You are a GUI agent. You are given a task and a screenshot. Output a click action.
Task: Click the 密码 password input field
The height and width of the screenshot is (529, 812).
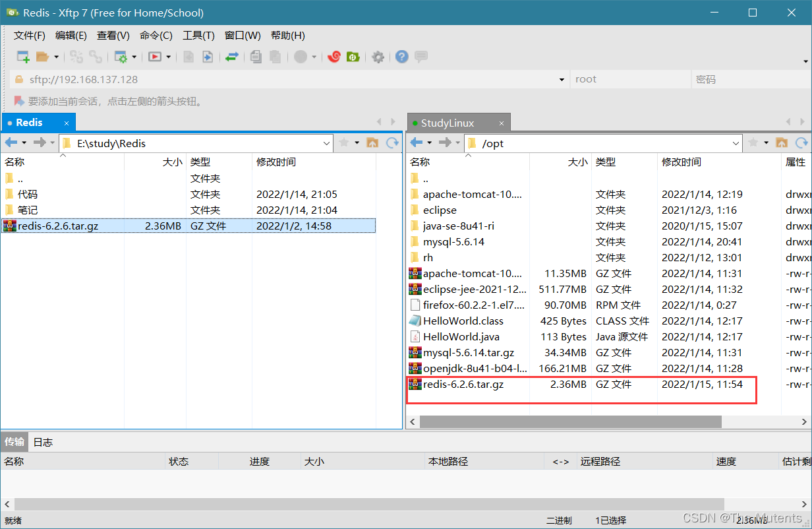coord(748,79)
